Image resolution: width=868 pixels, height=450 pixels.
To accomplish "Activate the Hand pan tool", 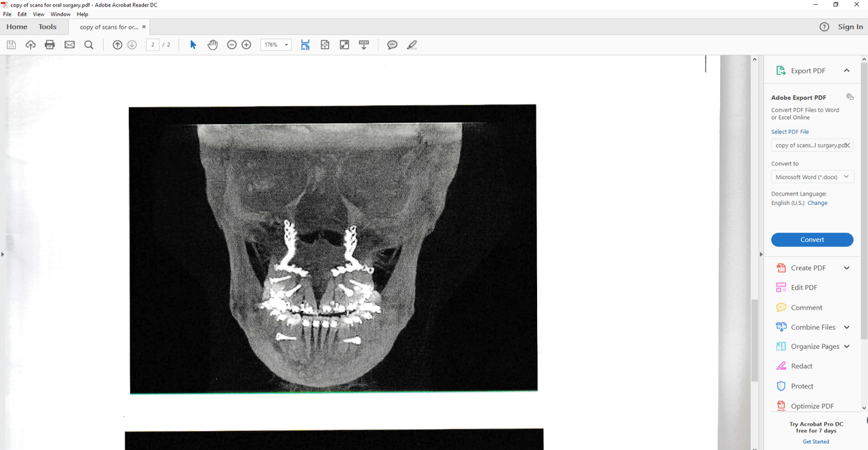I will click(212, 45).
